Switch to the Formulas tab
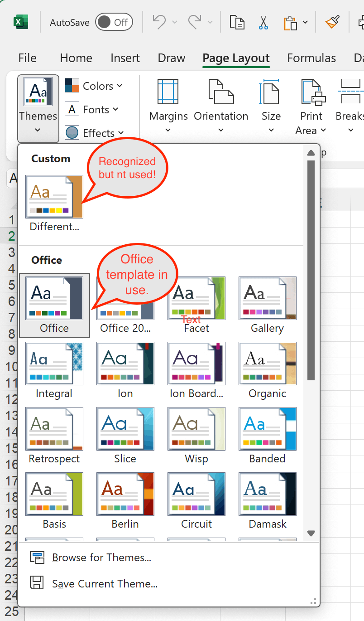Screen dimensions: 364x621 pyautogui.click(x=311, y=58)
